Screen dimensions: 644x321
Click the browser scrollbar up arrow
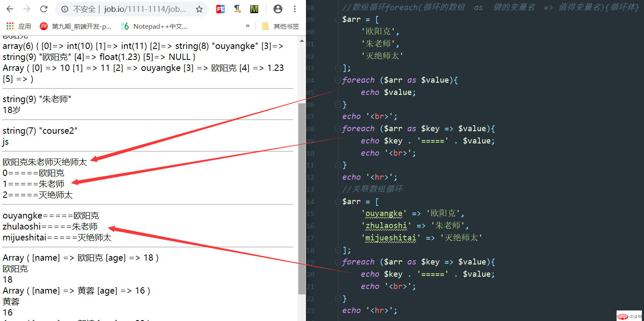[301, 40]
